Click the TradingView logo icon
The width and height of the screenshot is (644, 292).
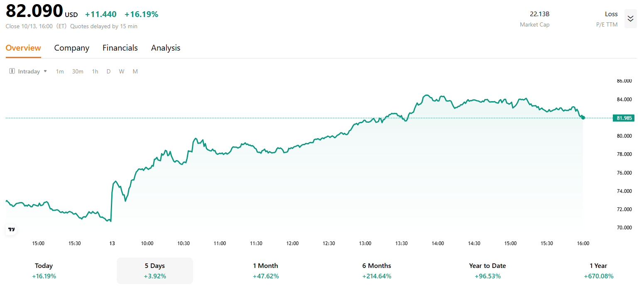click(x=11, y=229)
